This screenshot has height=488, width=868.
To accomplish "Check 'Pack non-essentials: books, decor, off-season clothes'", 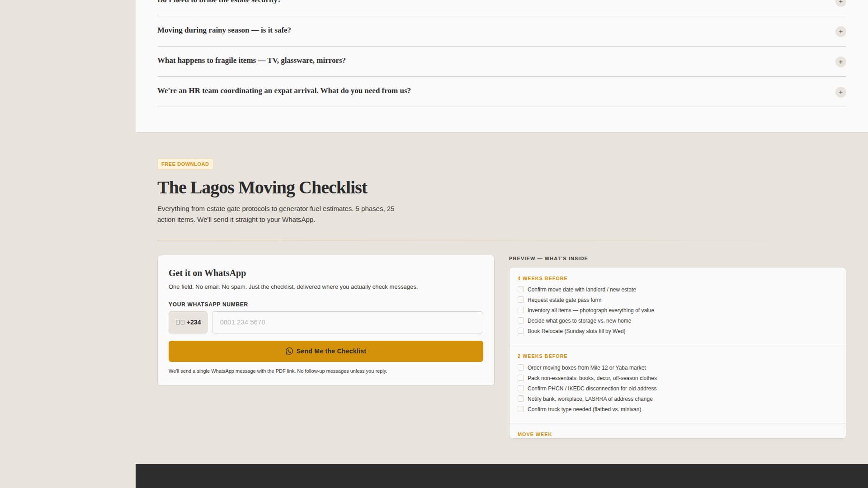I will tap(521, 378).
